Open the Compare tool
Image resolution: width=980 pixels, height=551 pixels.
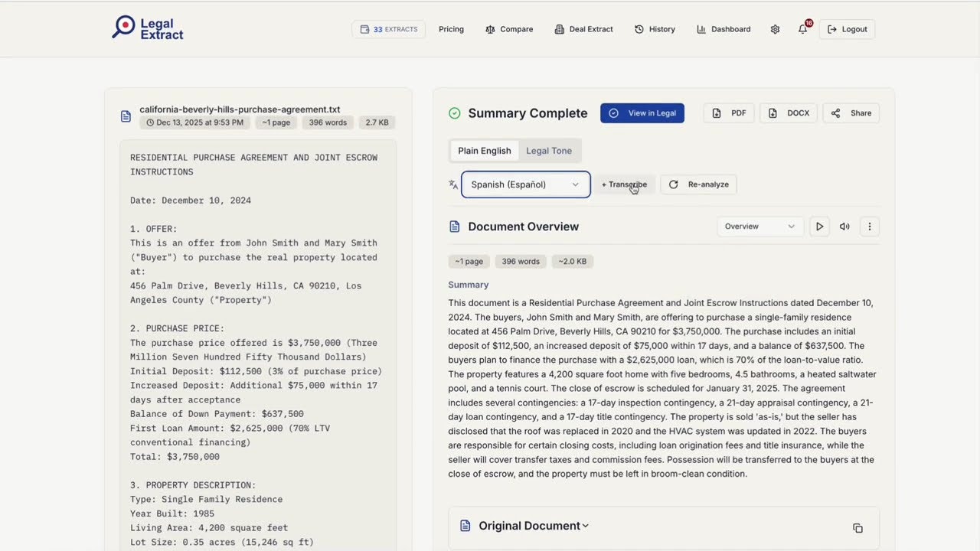[x=509, y=29]
